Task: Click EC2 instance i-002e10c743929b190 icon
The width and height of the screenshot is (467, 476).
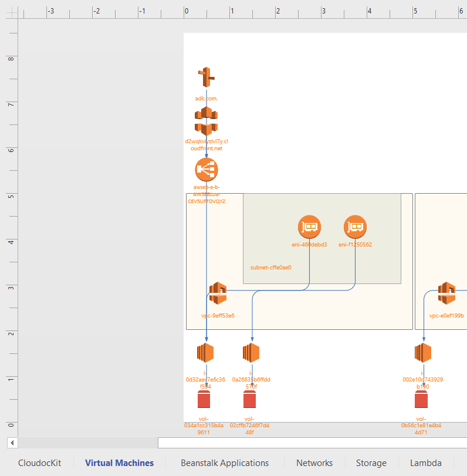Action: pyautogui.click(x=423, y=353)
